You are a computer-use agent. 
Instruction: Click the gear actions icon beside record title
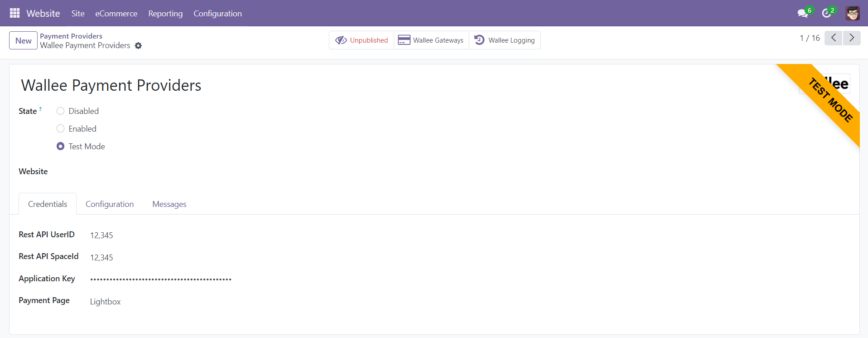138,46
